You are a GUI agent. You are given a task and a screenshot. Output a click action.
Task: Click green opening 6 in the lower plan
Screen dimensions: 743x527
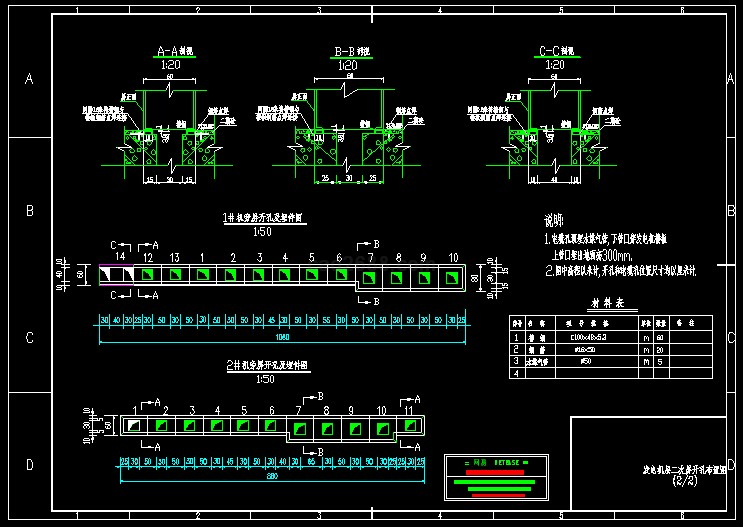[271, 427]
